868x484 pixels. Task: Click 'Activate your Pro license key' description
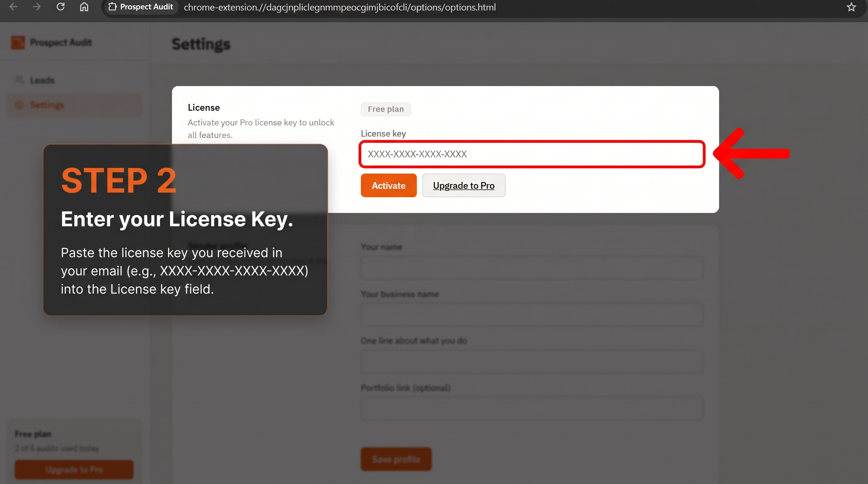pyautogui.click(x=261, y=129)
